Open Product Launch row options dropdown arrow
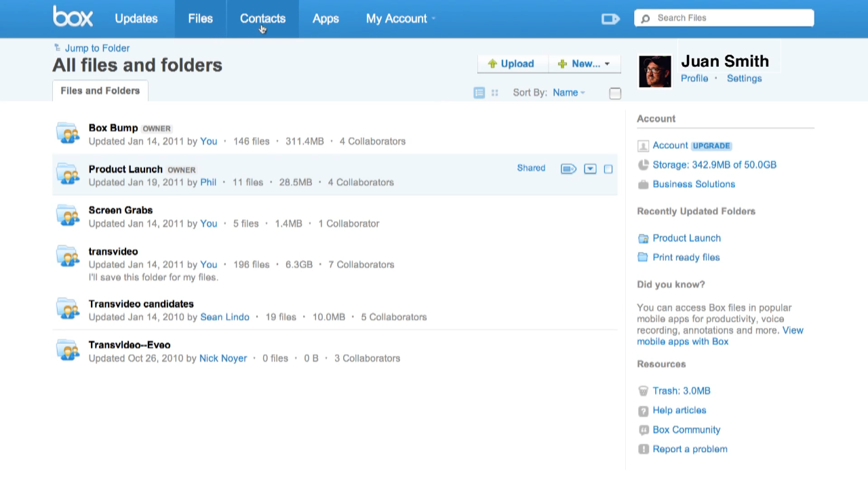The width and height of the screenshot is (868, 488). pos(590,169)
